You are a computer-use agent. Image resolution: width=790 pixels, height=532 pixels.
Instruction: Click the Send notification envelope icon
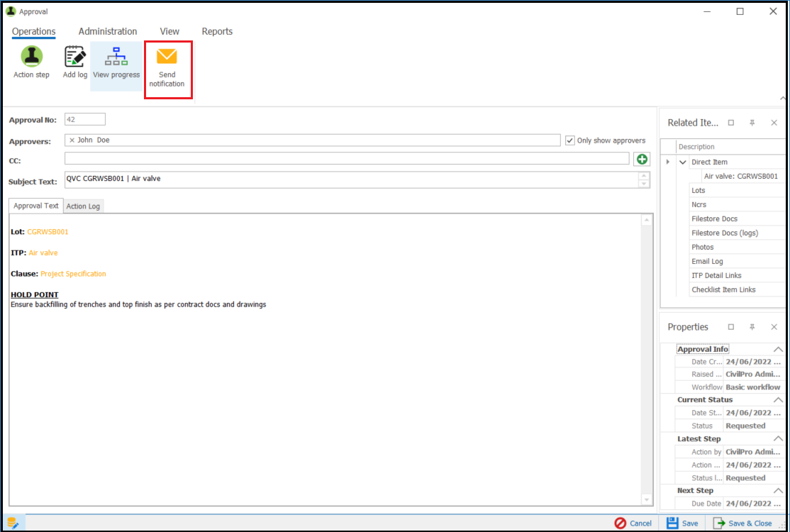point(167,57)
